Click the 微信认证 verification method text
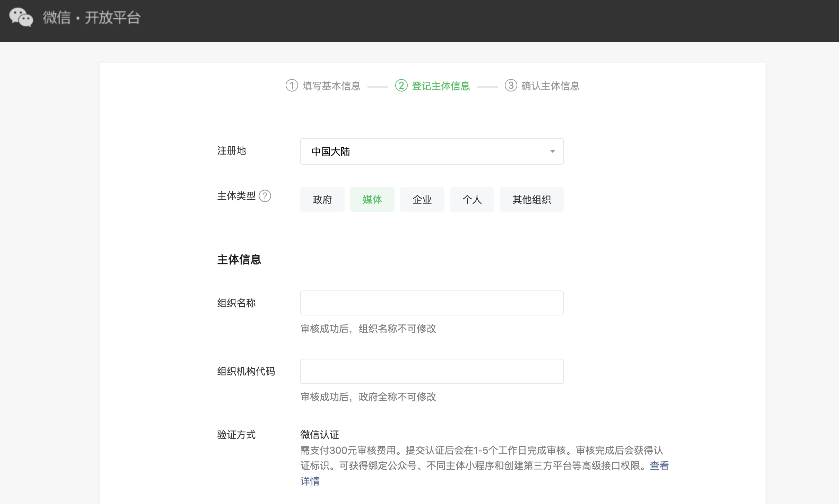 [320, 435]
